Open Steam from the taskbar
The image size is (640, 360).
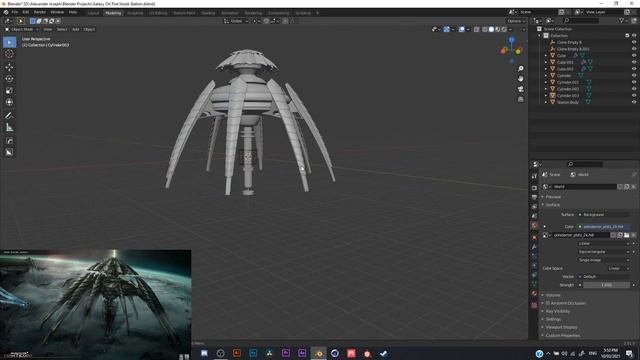click(x=383, y=353)
